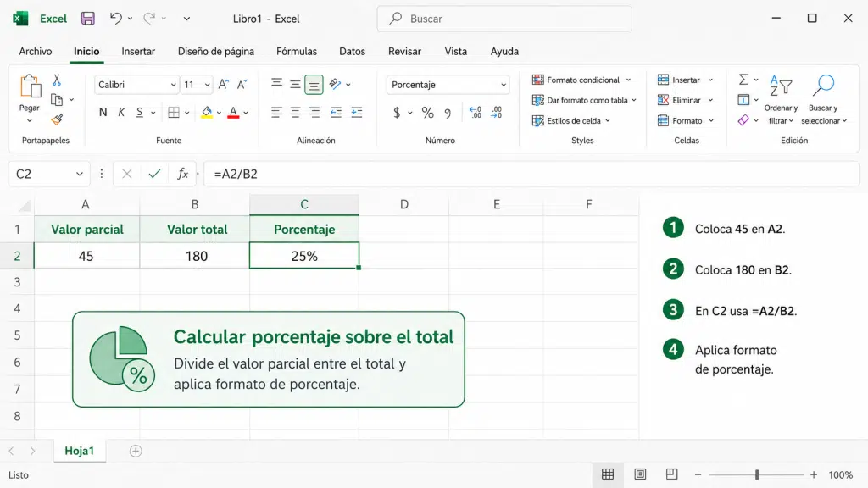This screenshot has height=488, width=868.
Task: Click the Undo arrow icon
Action: tap(115, 19)
